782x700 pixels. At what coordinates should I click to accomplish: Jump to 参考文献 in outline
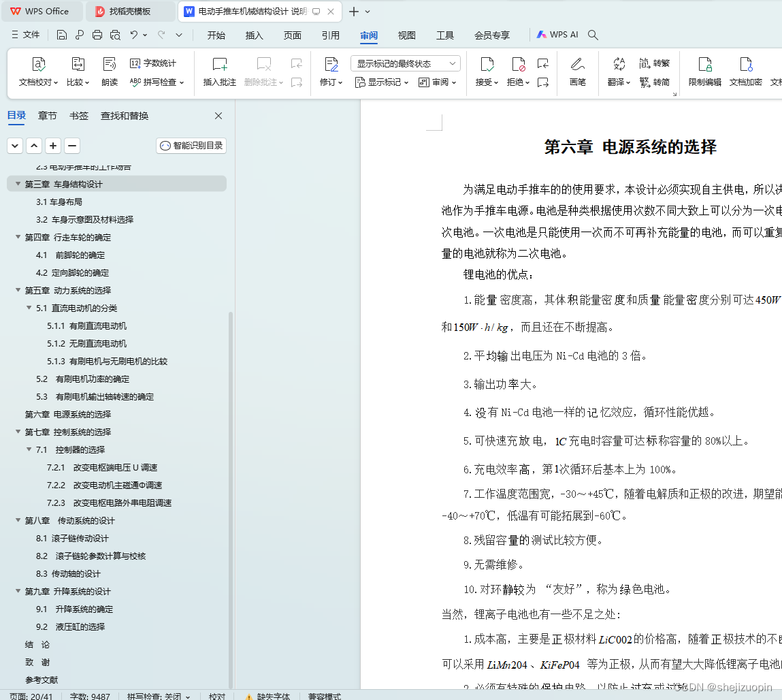click(x=42, y=680)
